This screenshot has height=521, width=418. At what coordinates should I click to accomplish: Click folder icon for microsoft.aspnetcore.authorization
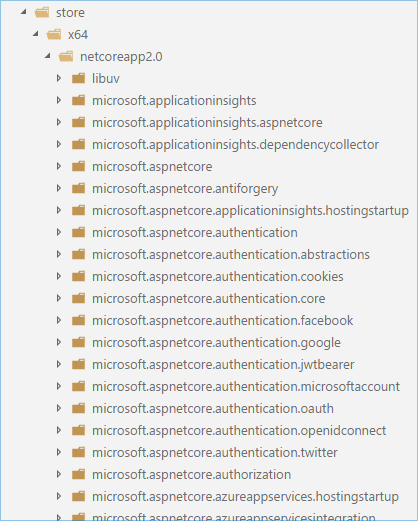click(x=79, y=474)
